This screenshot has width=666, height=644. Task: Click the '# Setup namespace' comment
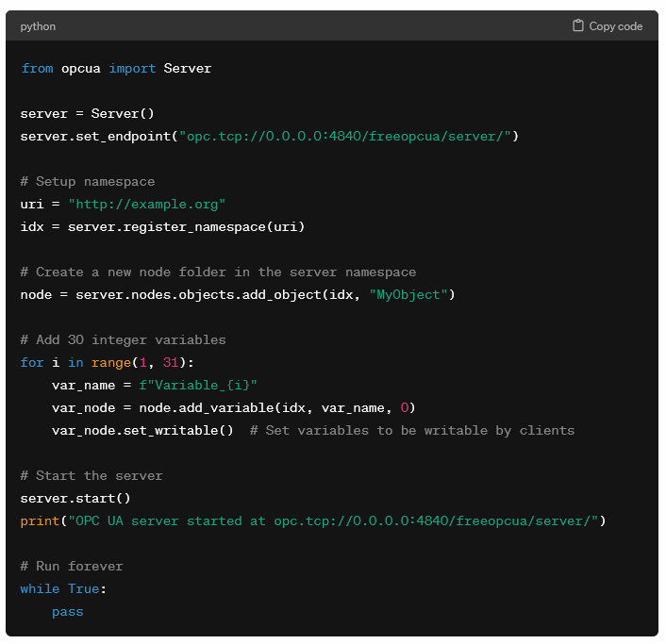tap(88, 182)
